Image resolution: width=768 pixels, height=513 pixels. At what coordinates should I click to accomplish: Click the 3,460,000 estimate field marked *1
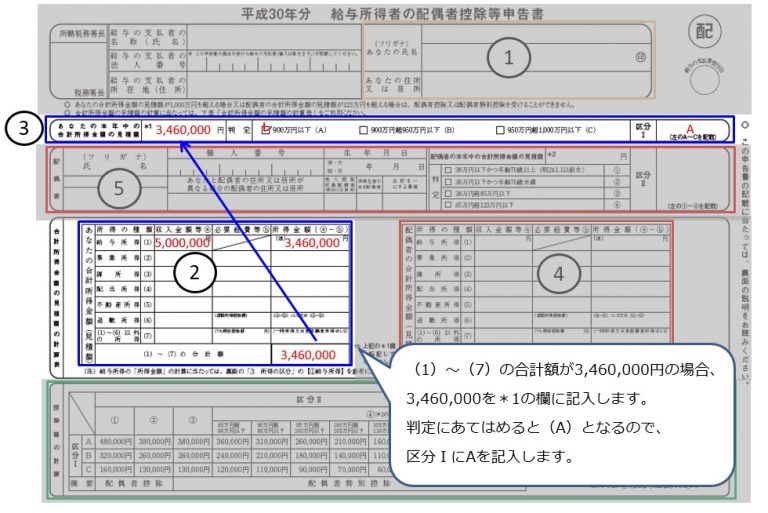point(182,129)
